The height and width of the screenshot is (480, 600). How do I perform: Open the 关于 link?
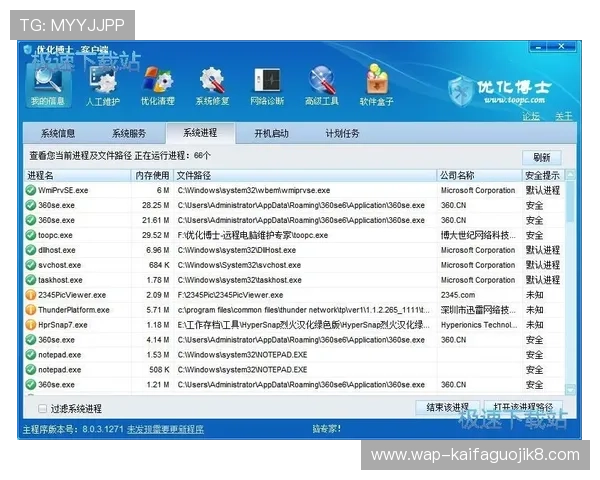pyautogui.click(x=564, y=116)
